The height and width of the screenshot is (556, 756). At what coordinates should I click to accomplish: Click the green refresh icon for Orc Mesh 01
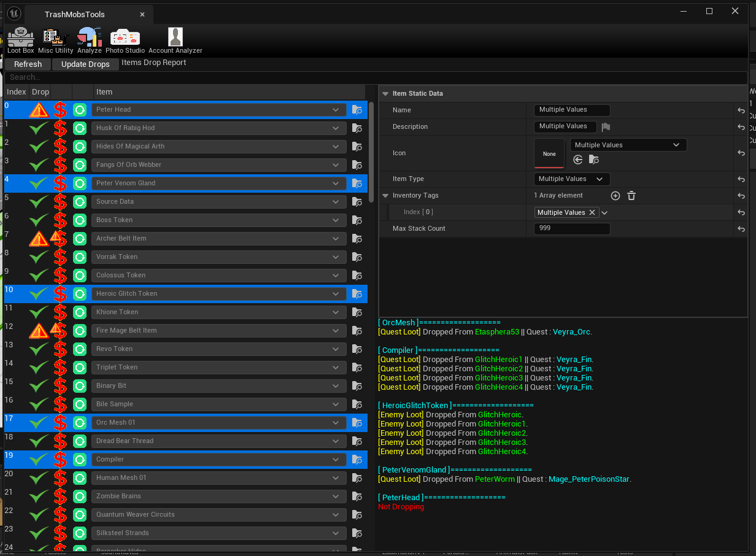click(80, 423)
